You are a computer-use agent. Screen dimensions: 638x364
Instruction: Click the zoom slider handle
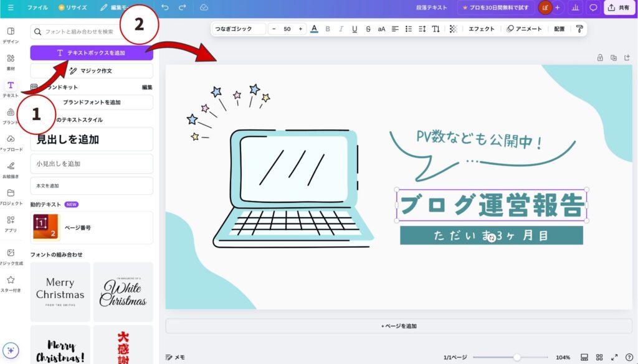click(517, 358)
